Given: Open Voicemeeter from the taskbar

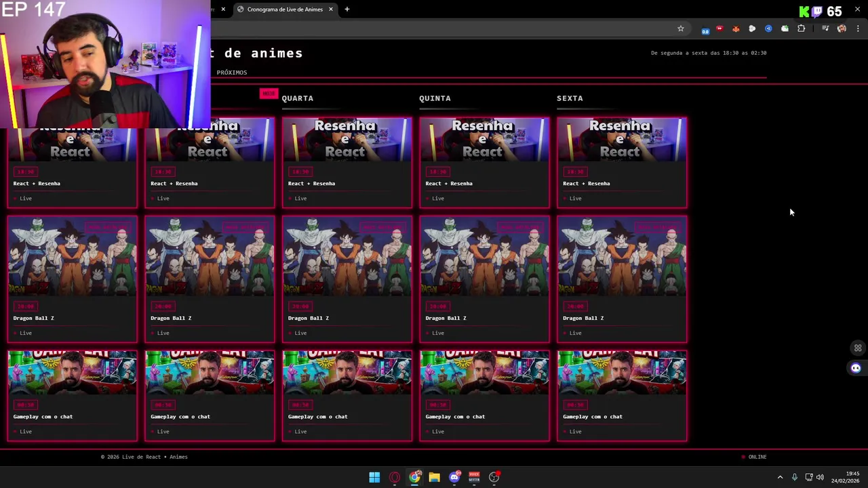Looking at the screenshot, I should click(x=474, y=477).
